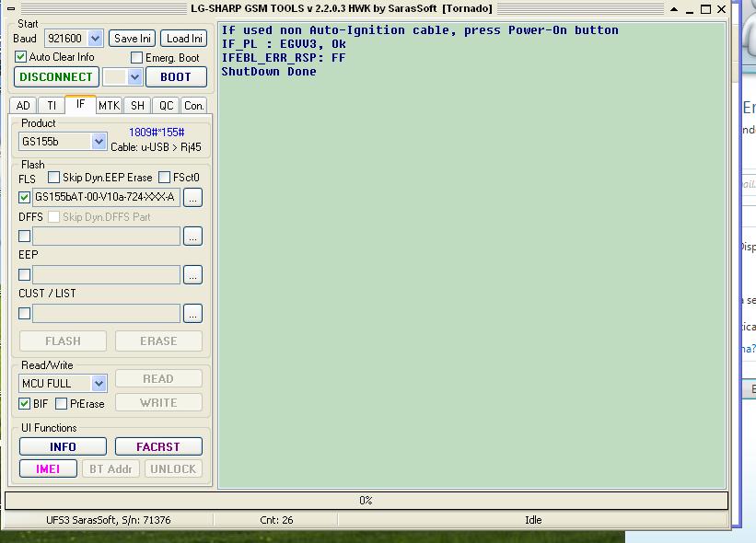Click the IMEI button
Image resolution: width=756 pixels, height=543 pixels.
click(48, 468)
